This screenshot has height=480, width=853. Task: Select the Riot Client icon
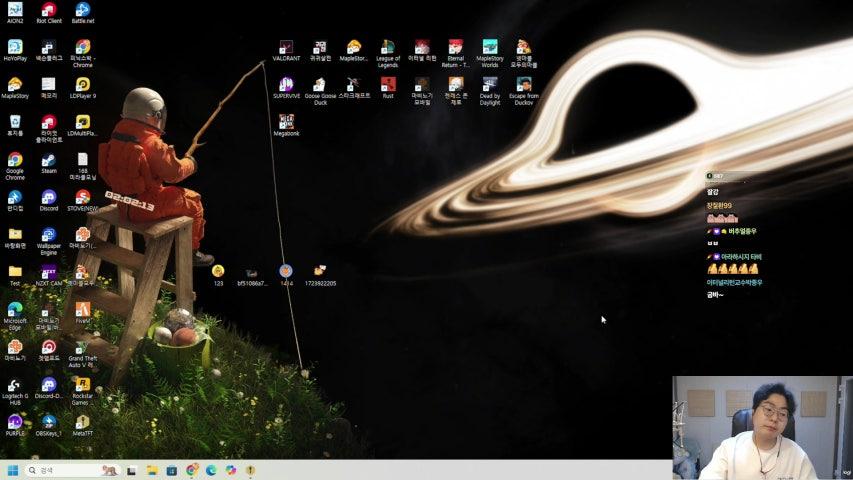48,11
